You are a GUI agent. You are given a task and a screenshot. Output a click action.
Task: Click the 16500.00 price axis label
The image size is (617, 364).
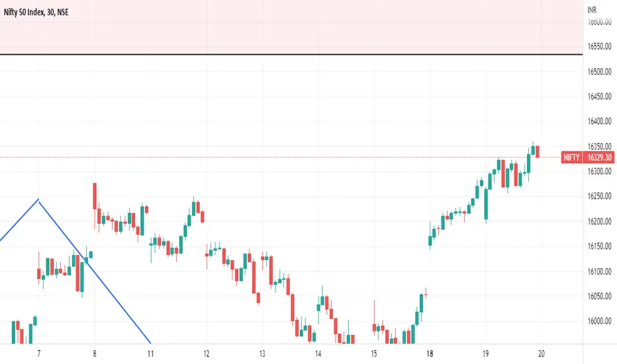coord(599,71)
